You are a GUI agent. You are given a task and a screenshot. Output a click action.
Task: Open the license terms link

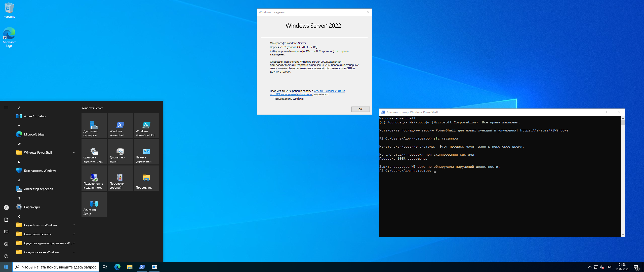pyautogui.click(x=307, y=93)
